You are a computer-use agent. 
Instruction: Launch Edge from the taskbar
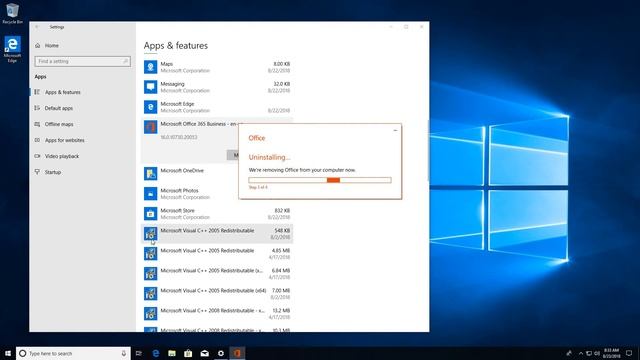156,353
